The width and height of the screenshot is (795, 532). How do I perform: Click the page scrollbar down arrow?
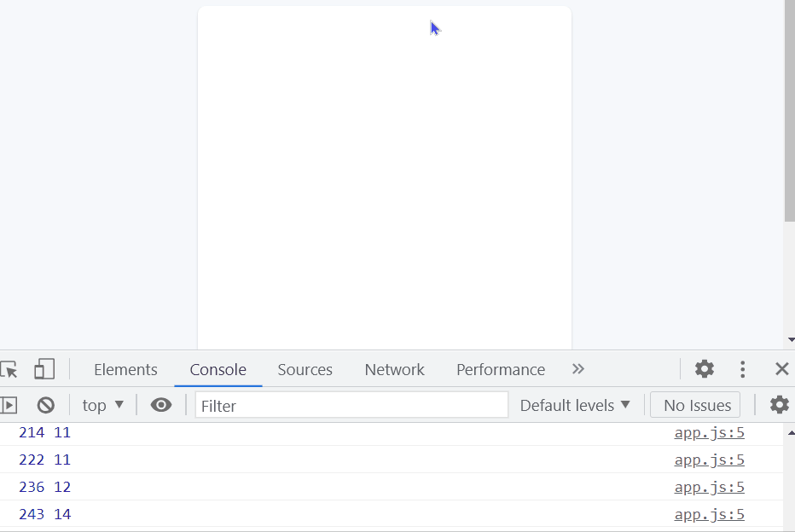pyautogui.click(x=791, y=339)
